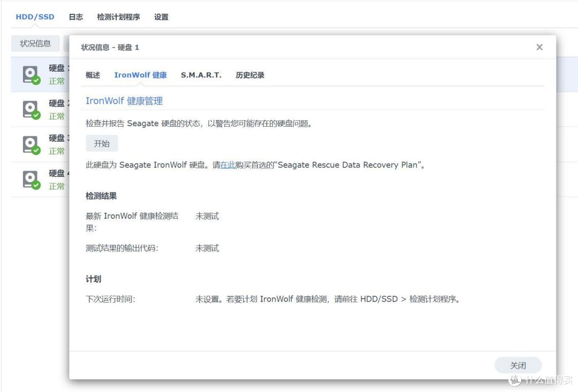Open the 检测计划程序 tab
This screenshot has width=578, height=392.
118,17
